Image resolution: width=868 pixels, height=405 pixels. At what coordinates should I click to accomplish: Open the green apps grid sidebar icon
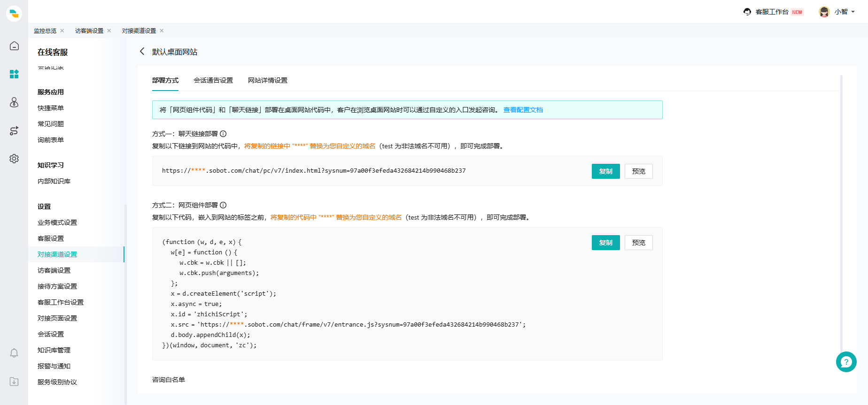[x=14, y=74]
